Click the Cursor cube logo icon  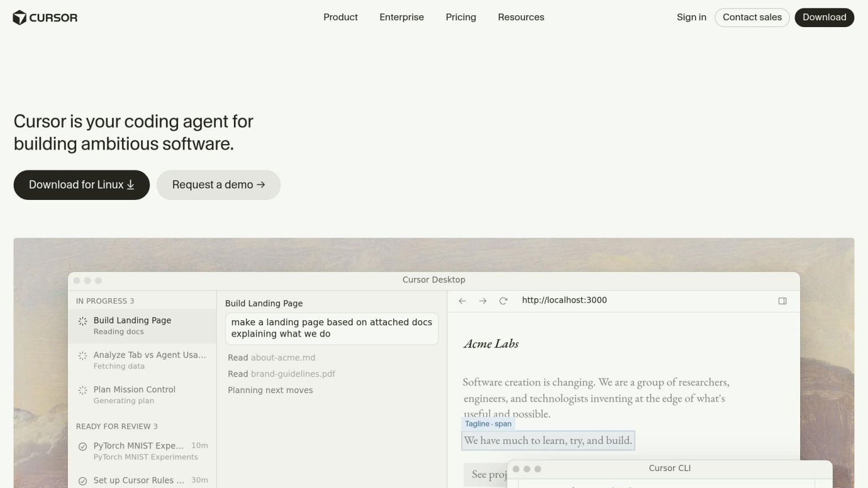(20, 18)
